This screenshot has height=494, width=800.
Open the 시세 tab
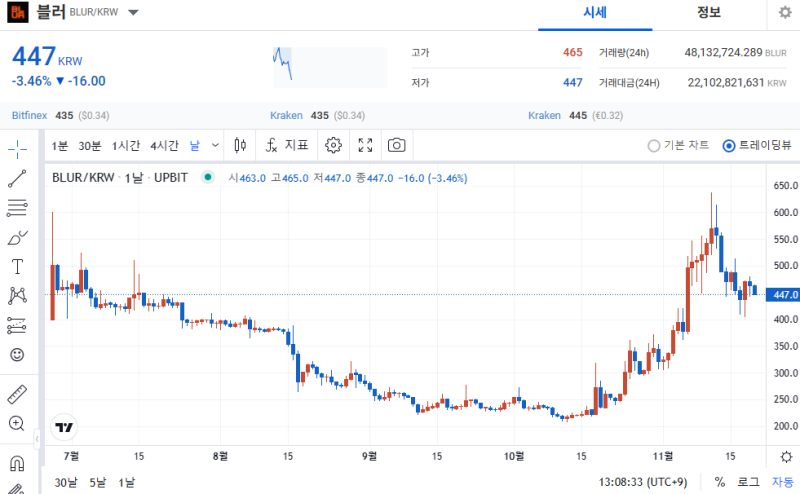click(595, 13)
